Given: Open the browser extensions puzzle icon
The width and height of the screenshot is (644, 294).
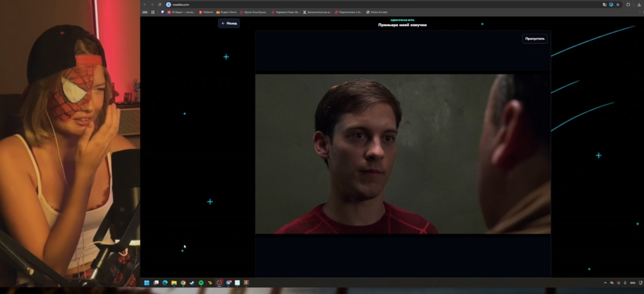Looking at the screenshot, I should (628, 5).
